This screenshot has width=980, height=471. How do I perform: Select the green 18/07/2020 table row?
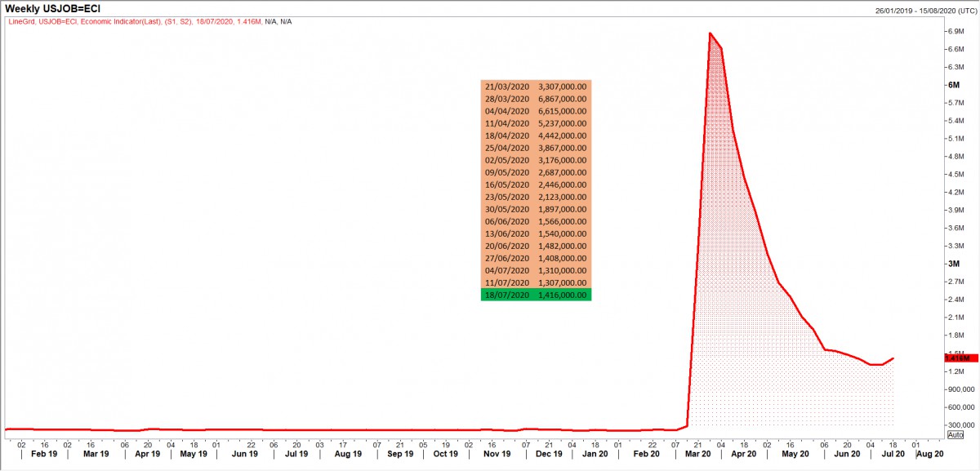pyautogui.click(x=536, y=295)
